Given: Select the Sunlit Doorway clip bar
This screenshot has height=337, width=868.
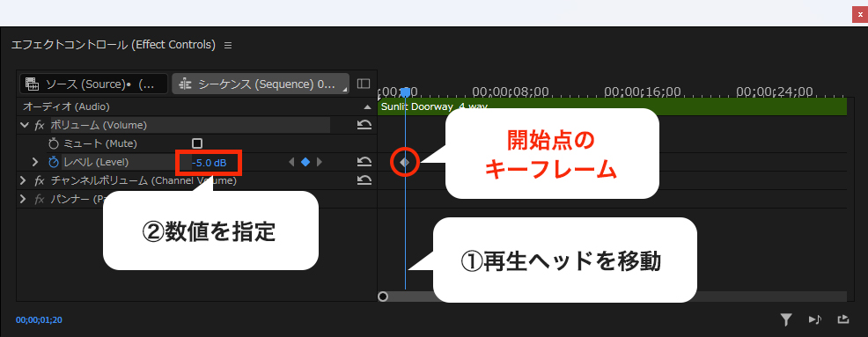Looking at the screenshot, I should tap(612, 106).
